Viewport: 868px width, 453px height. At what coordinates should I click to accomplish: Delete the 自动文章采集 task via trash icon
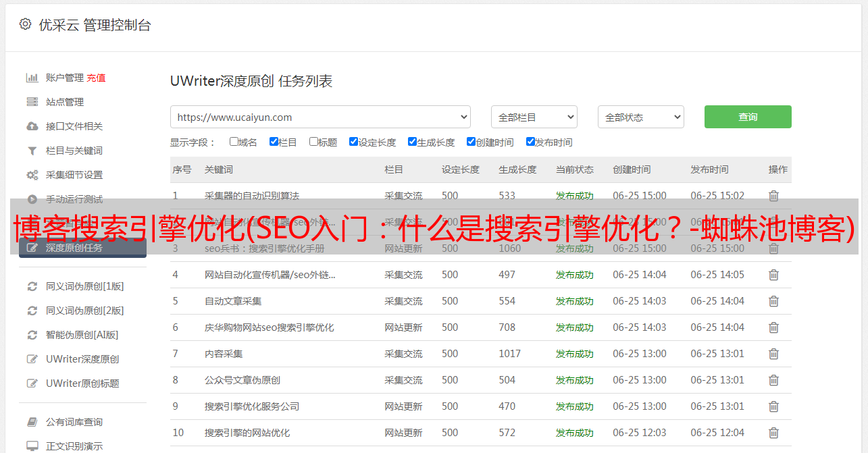click(x=773, y=301)
